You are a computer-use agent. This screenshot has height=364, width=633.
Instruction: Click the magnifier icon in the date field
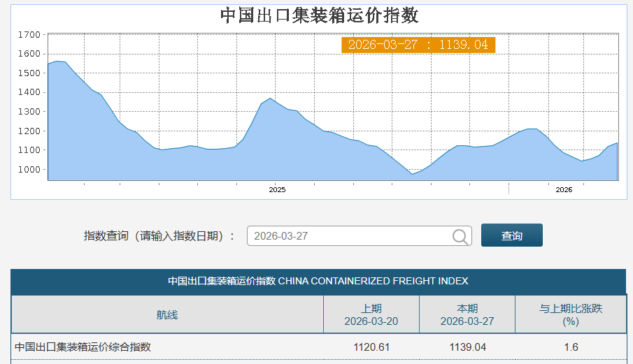point(460,236)
